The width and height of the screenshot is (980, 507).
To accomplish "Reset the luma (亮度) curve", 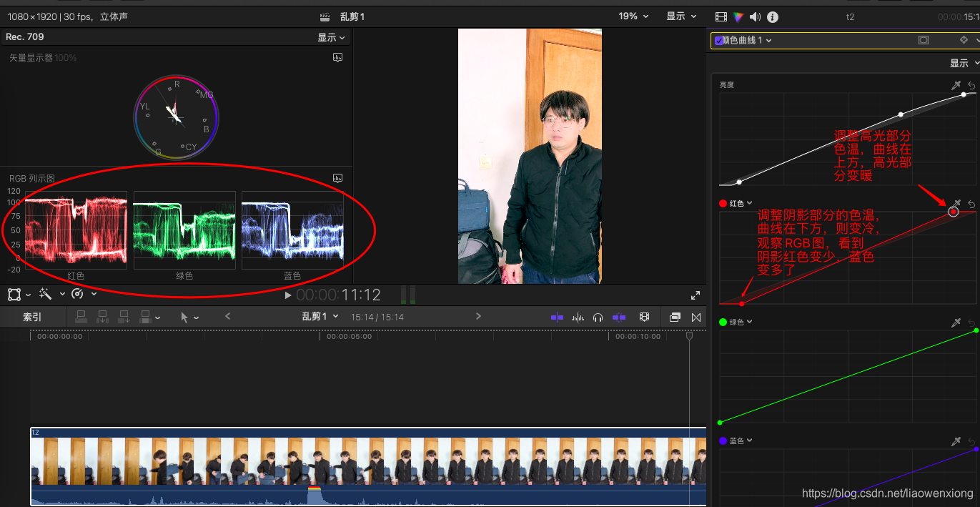I will [971, 85].
